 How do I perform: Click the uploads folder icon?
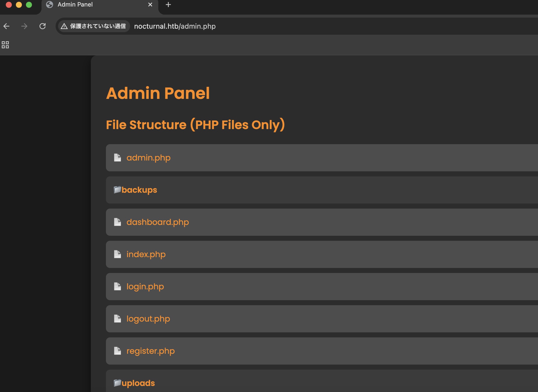(117, 383)
